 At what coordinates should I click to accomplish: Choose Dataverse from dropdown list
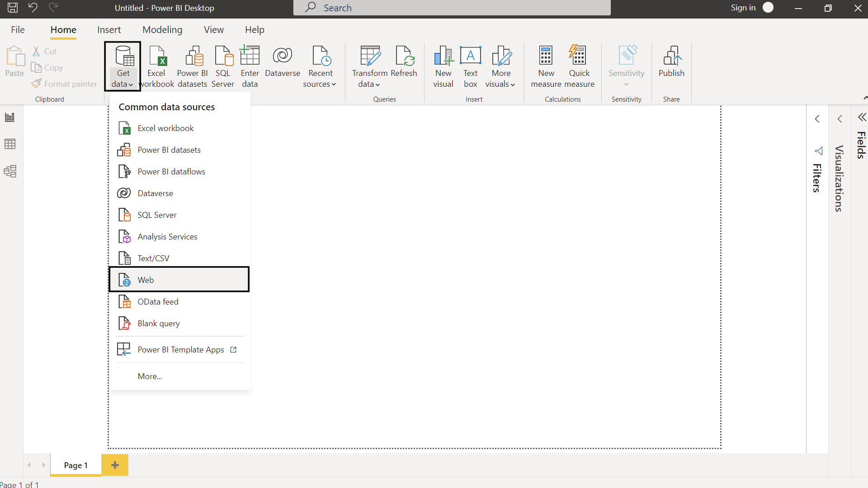[179, 193]
